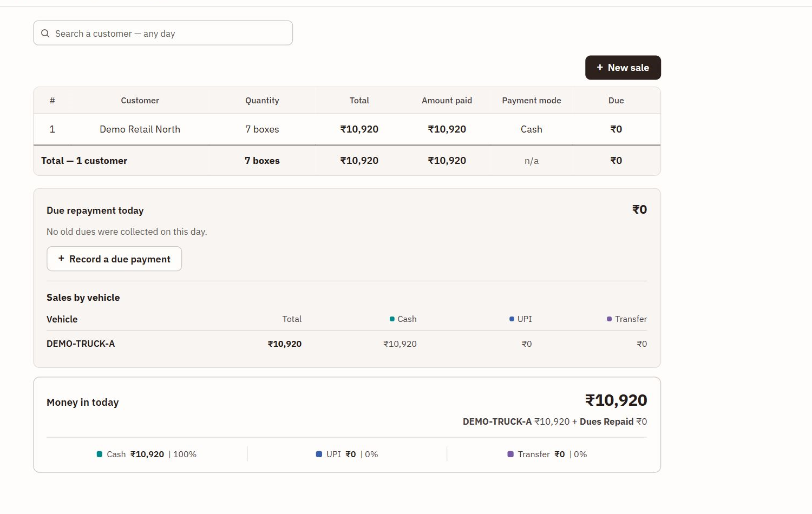The width and height of the screenshot is (812, 514).
Task: Click the Customer column header
Action: click(140, 101)
